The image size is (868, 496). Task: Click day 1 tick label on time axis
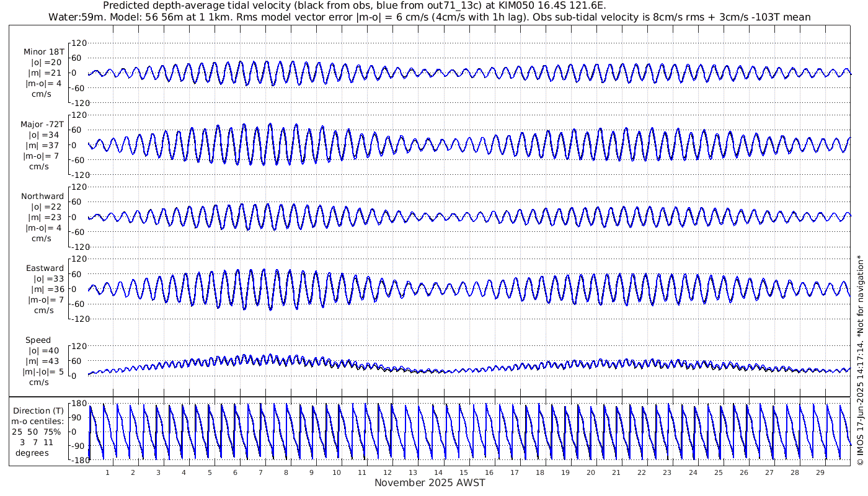107,472
